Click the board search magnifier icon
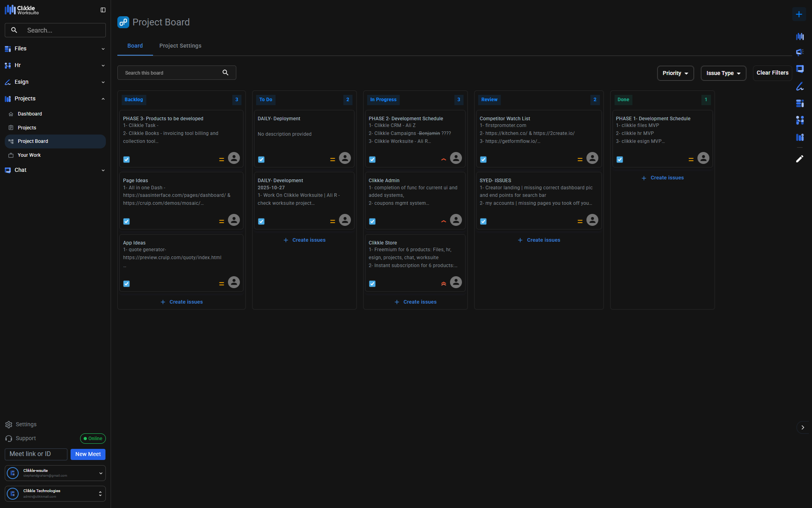The width and height of the screenshot is (812, 508). tap(225, 73)
